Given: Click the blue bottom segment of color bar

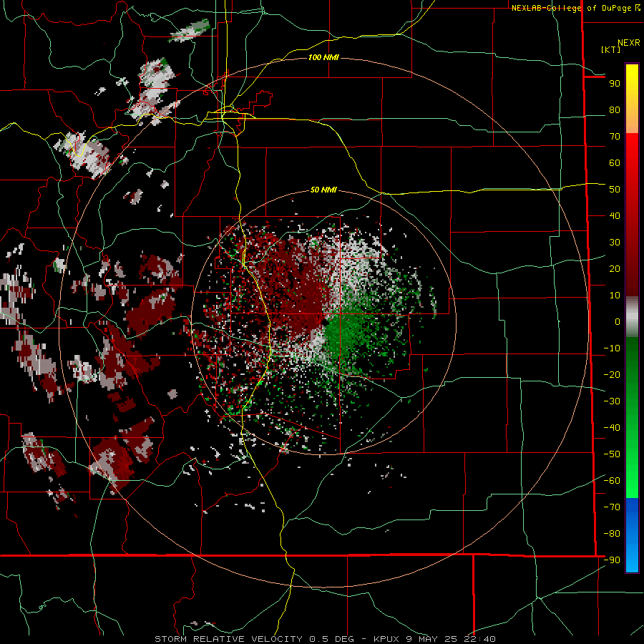Looking at the screenshot, I should pos(632,535).
